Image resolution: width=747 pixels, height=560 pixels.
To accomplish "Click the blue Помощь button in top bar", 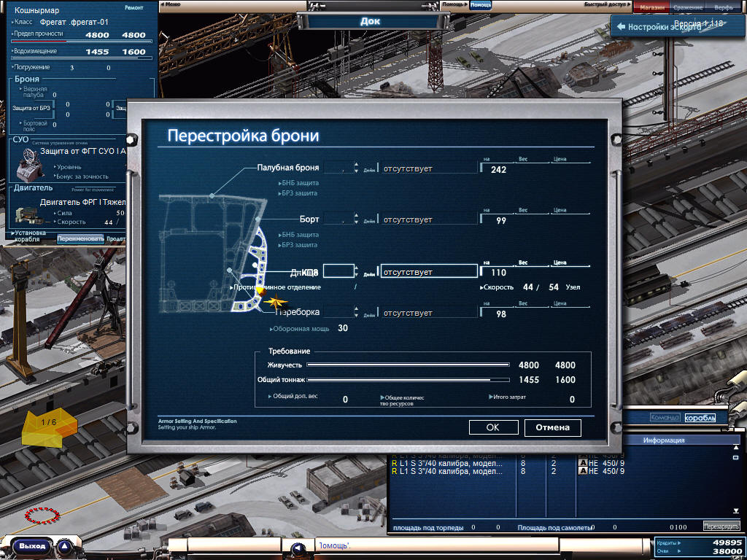I will point(480,4).
